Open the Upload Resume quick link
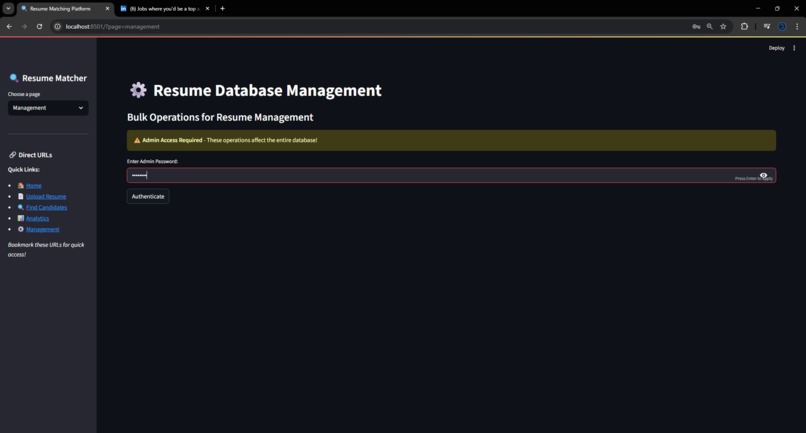Viewport: 806px width, 433px height. coord(46,196)
